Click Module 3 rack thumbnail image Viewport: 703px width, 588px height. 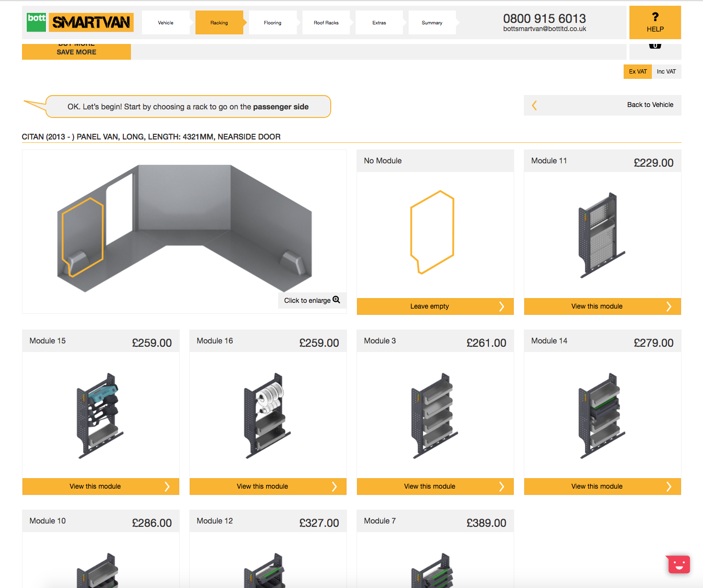coord(434,416)
